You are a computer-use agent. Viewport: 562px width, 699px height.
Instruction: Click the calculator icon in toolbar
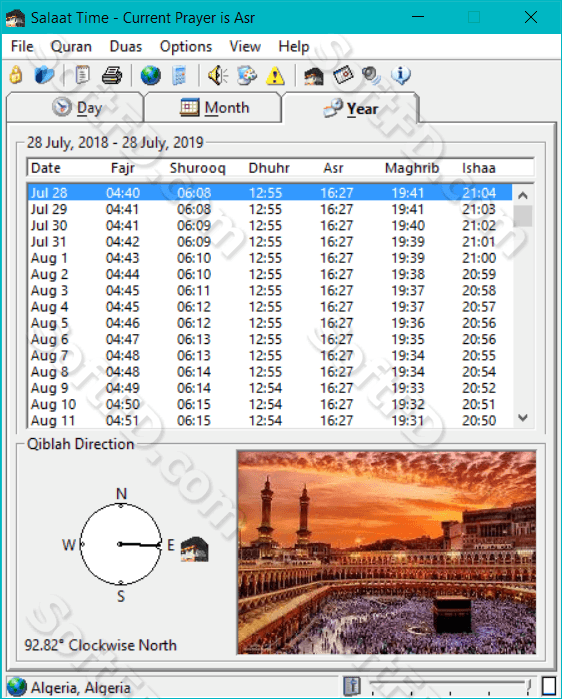point(179,75)
